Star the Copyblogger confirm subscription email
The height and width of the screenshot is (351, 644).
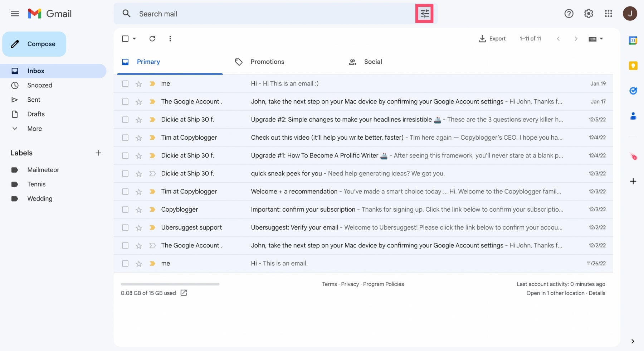(x=139, y=210)
